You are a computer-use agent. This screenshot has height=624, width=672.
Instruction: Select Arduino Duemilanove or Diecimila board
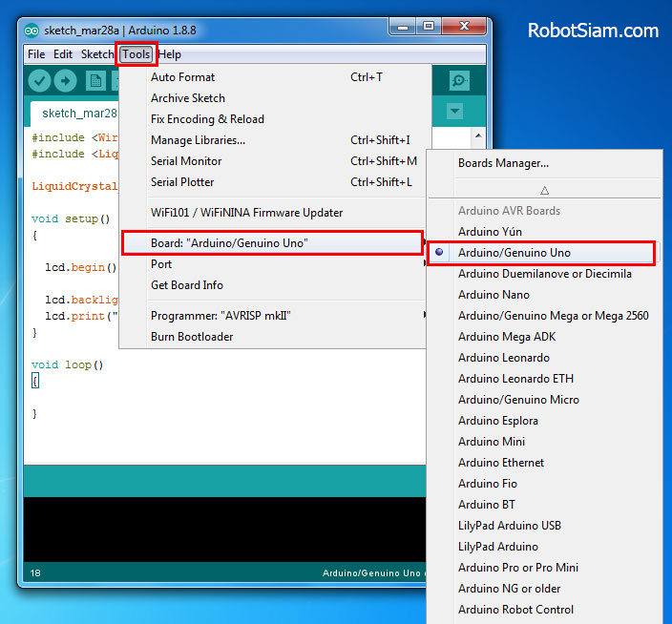pos(544,274)
